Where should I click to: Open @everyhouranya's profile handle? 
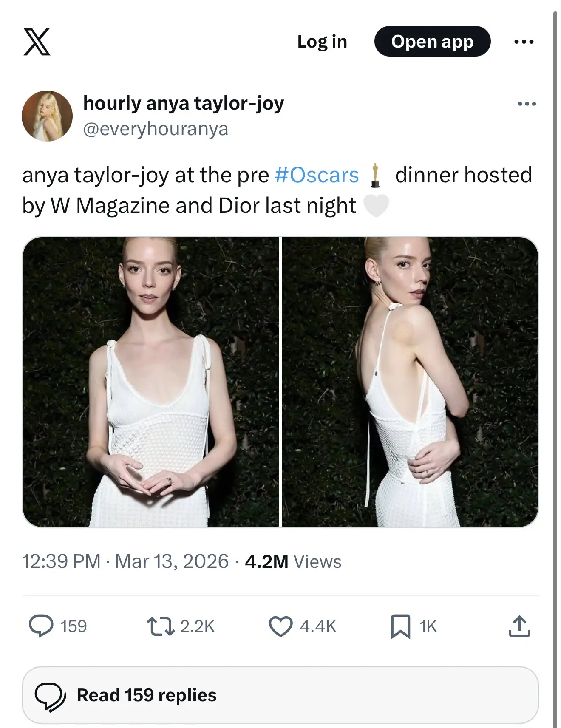tap(156, 128)
